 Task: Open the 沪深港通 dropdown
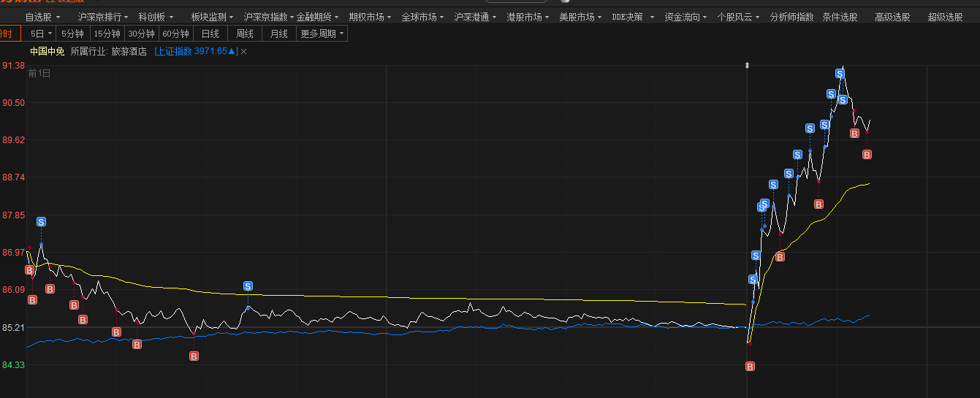point(476,17)
